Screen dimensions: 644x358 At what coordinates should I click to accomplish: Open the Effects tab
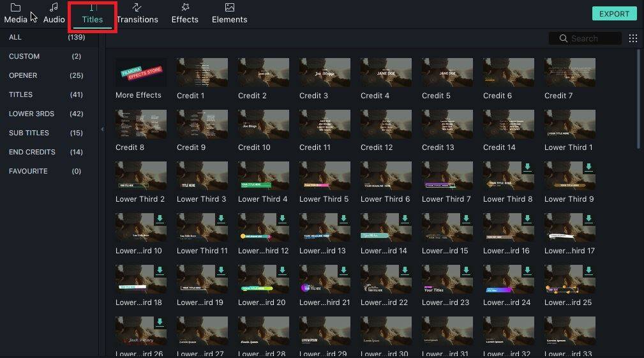184,13
